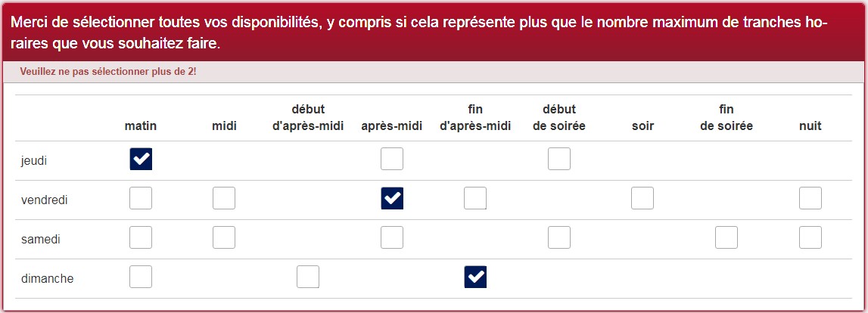Enable samedi début de soirée checkbox
The width and height of the screenshot is (868, 313).
[559, 238]
